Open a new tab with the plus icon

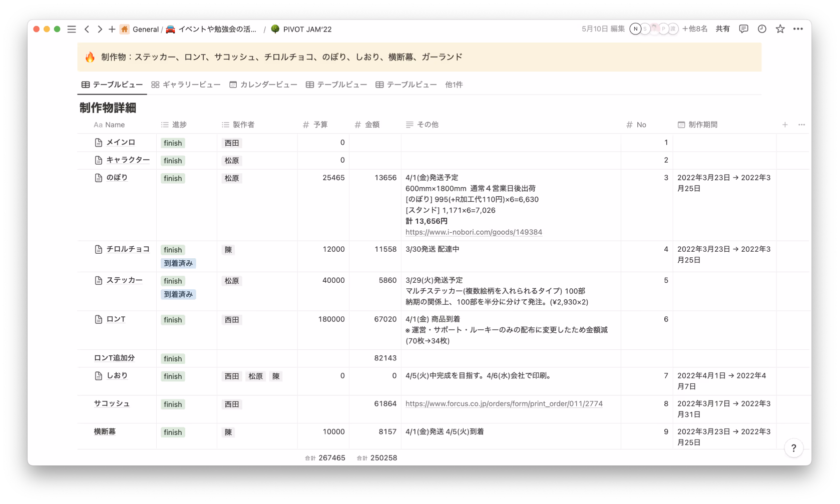(x=112, y=29)
